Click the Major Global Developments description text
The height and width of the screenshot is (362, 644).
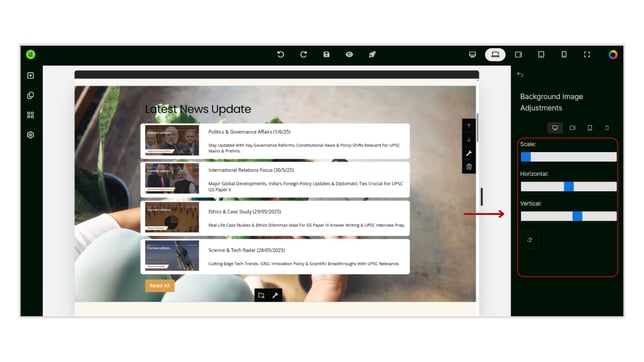pos(305,187)
